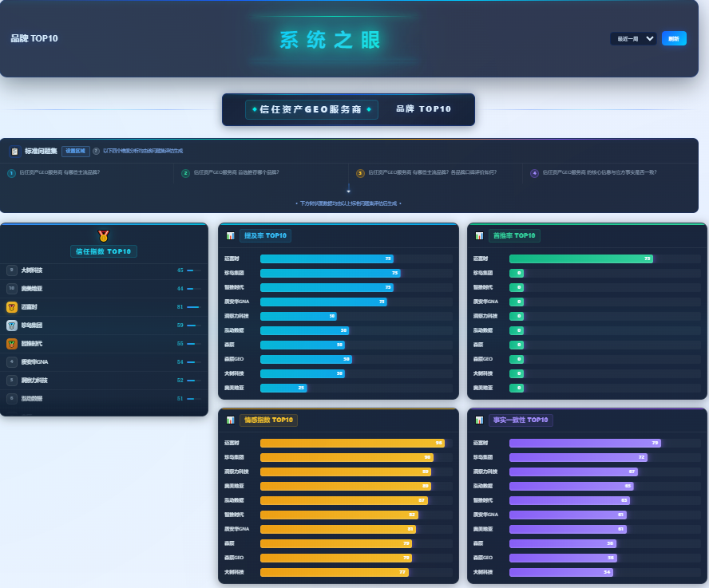The image size is (709, 588).
Task: Click 森辰GEO bar in 提及率 chart
Action: (306, 359)
